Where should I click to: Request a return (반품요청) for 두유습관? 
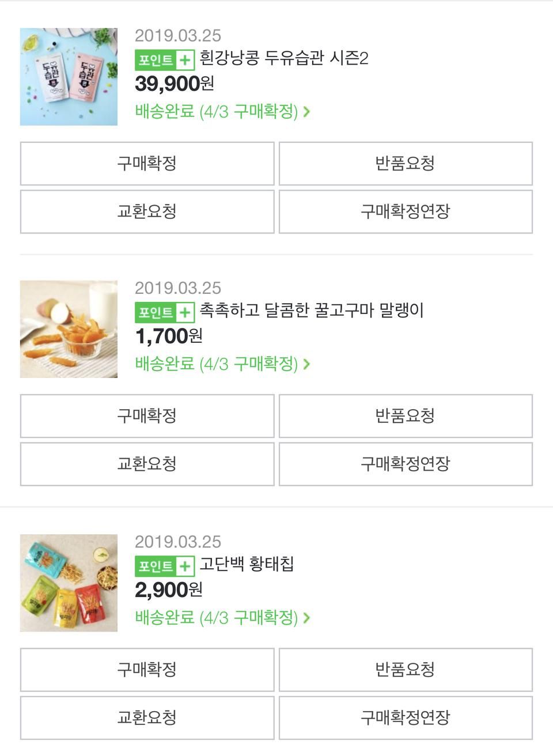click(406, 164)
